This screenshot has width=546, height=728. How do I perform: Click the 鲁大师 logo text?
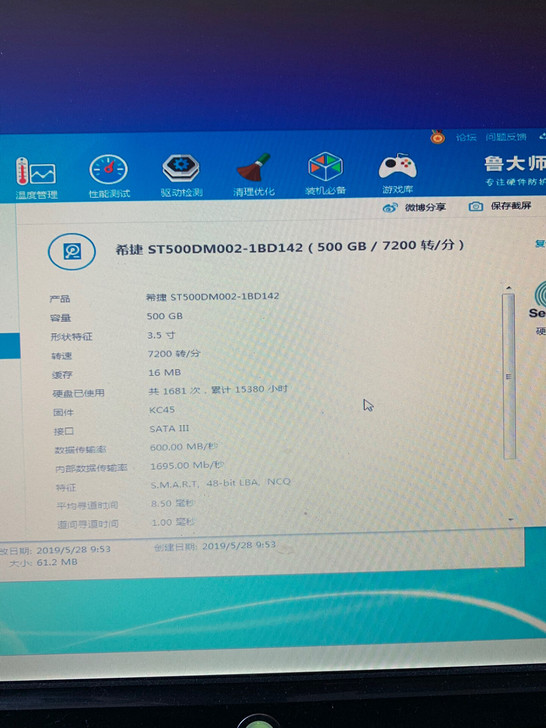[x=515, y=164]
